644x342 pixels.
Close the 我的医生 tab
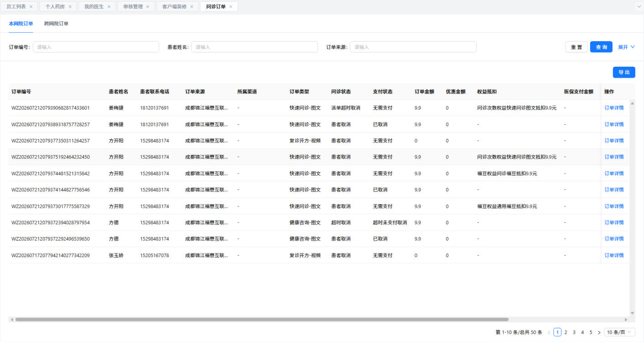(109, 7)
